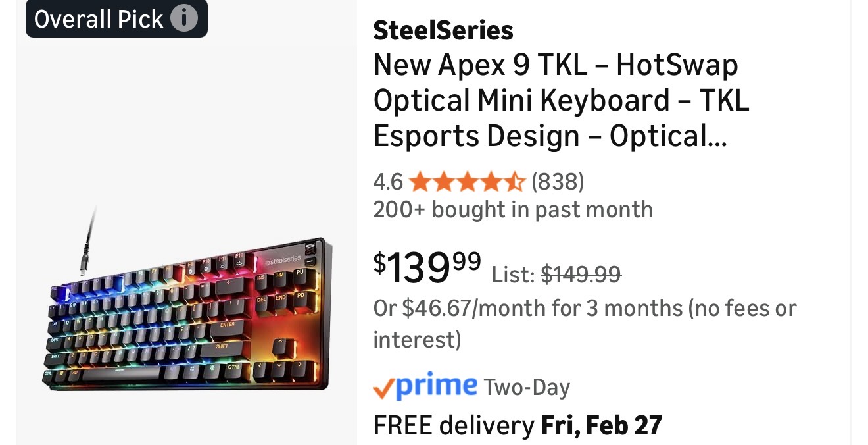Click the orange Prime checkmark icon

tap(383, 388)
